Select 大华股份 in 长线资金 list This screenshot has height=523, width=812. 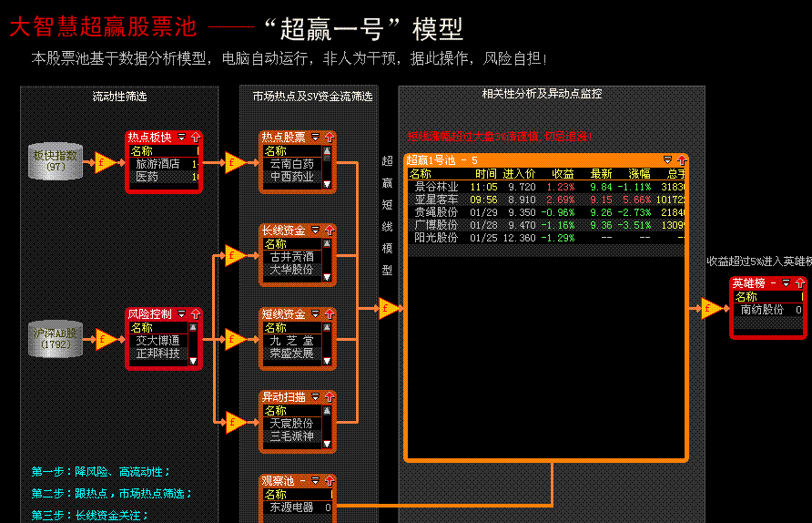pos(292,270)
